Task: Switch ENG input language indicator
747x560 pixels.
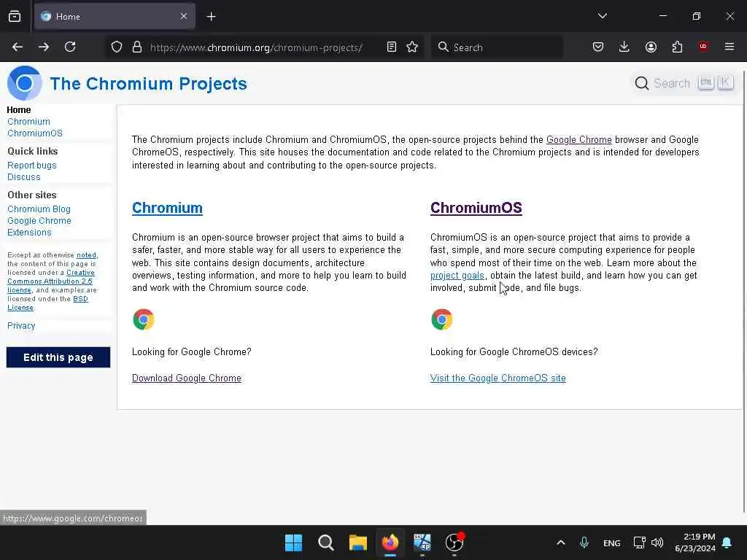Action: [x=612, y=543]
